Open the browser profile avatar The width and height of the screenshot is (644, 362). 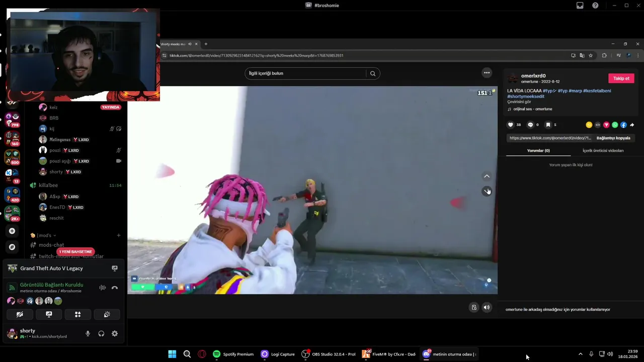628,55
